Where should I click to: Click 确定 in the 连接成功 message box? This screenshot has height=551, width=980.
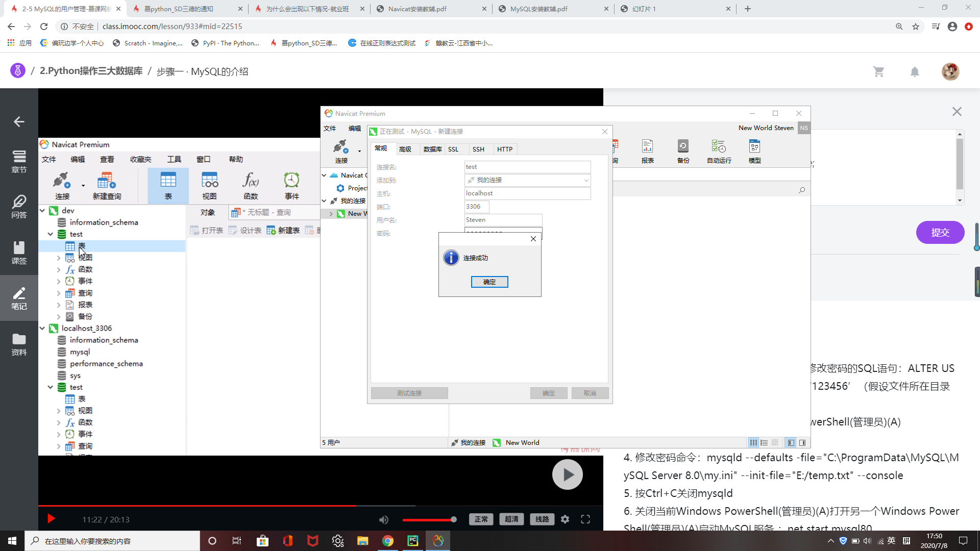[x=489, y=282]
